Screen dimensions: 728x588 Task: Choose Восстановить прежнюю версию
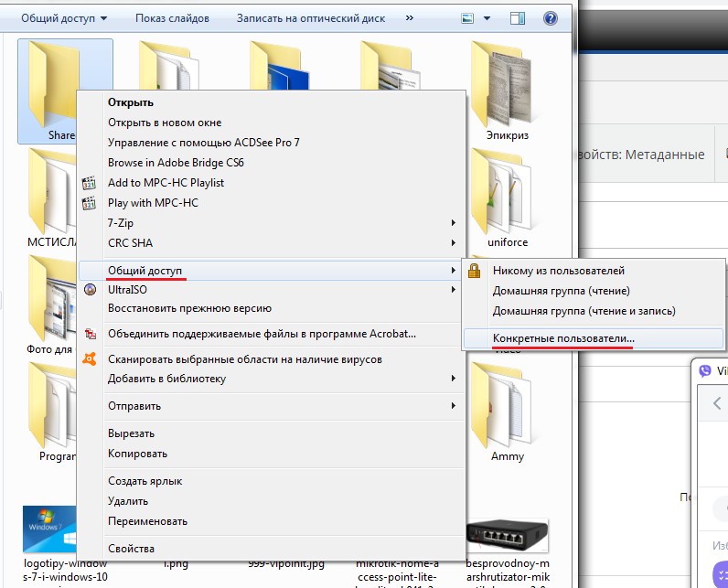271,308
